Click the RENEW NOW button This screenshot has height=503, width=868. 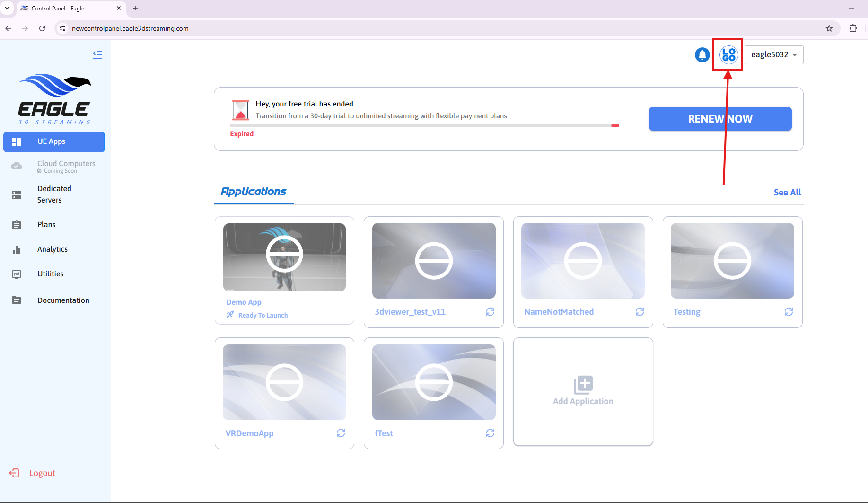click(719, 119)
